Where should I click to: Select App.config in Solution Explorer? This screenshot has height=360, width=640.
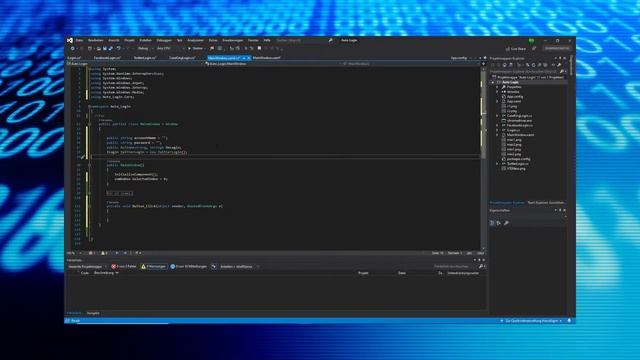[x=515, y=97]
